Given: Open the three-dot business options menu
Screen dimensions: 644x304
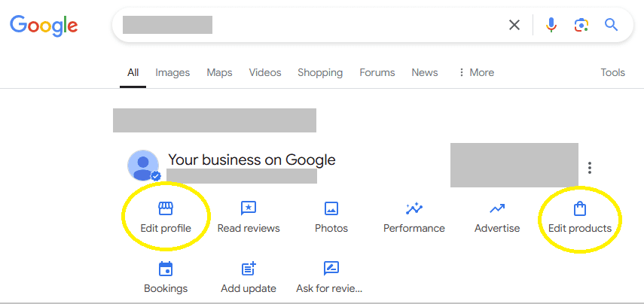Looking at the screenshot, I should [x=590, y=168].
